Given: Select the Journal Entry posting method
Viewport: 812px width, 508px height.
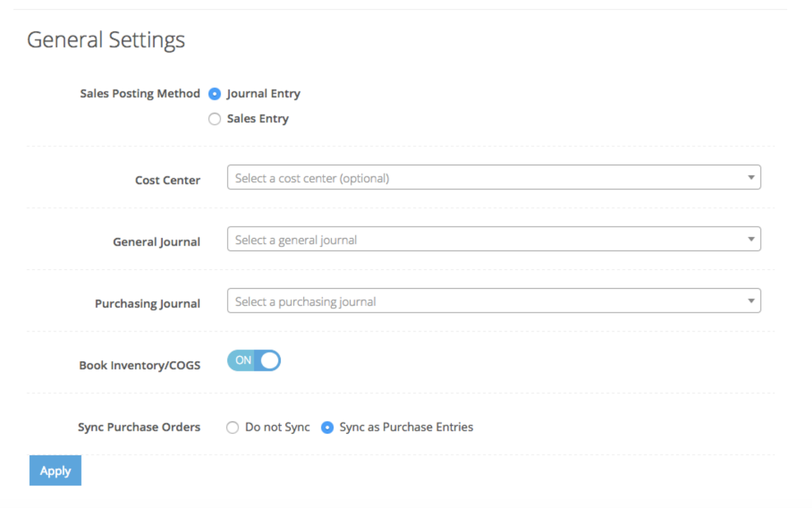Looking at the screenshot, I should (x=215, y=94).
